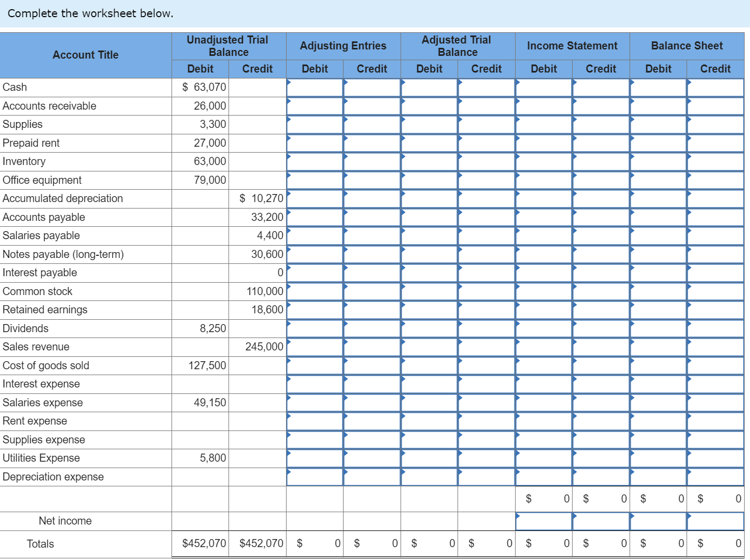Click Interest payable Balance Sheet Credit cell

[716, 273]
